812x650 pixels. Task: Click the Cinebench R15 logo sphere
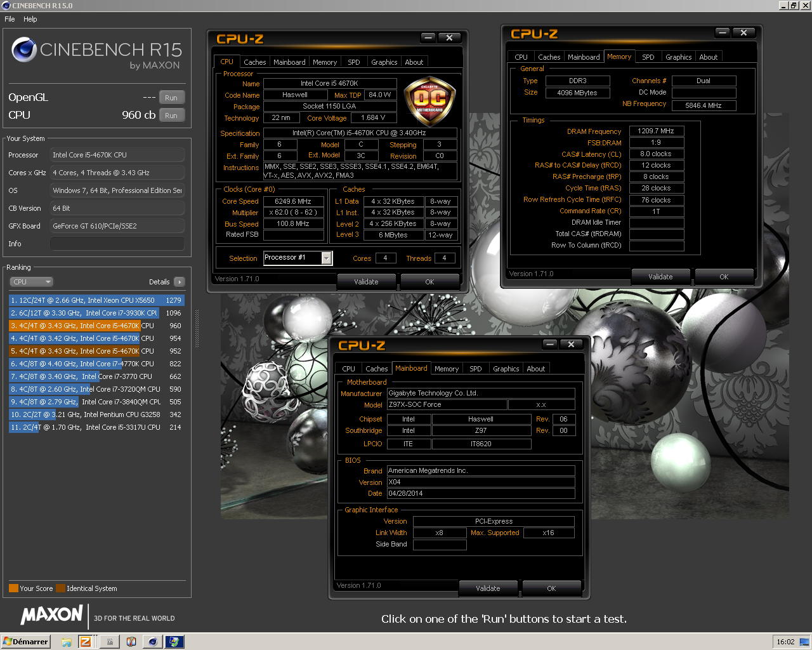pyautogui.click(x=24, y=50)
